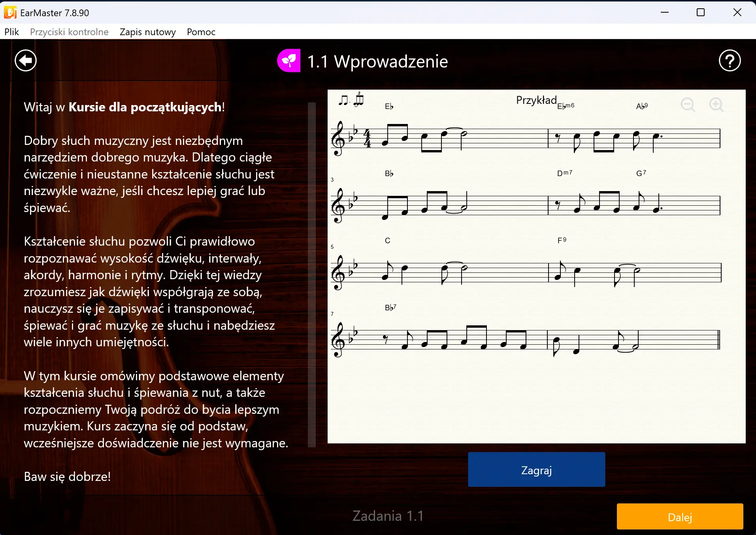
Task: Continue with the Dalej button
Action: [680, 517]
